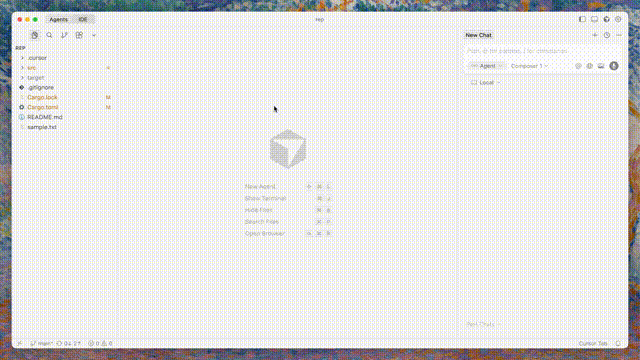Open chat history clock icon
Screen dimensions: 640x360
click(x=607, y=35)
